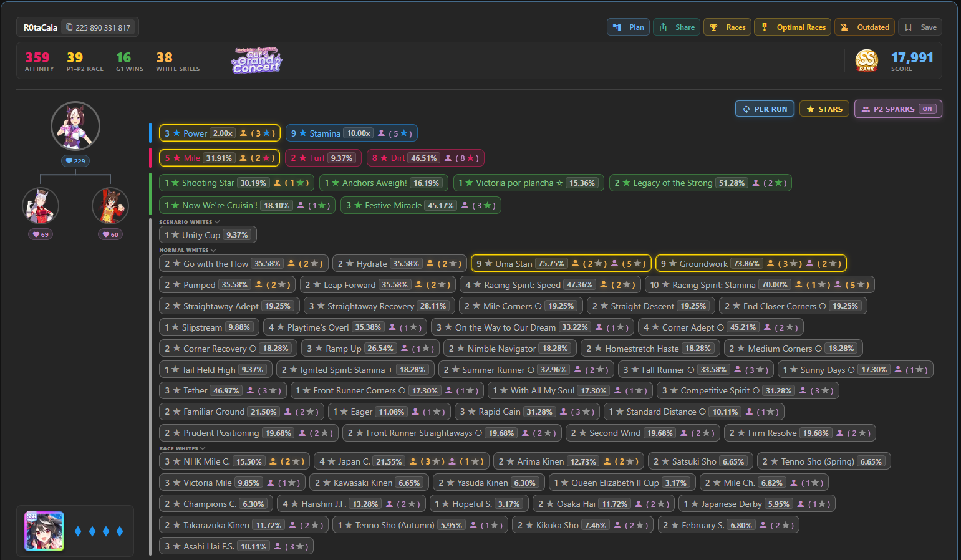Viewport: 961px width, 560px height.
Task: Click the Power 2.00x spark chip
Action: 220,133
